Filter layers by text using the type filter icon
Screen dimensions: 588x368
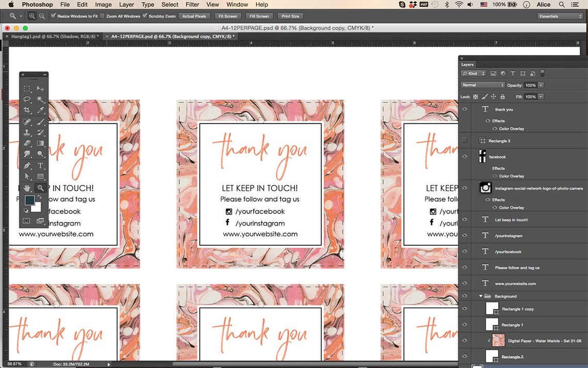click(513, 74)
